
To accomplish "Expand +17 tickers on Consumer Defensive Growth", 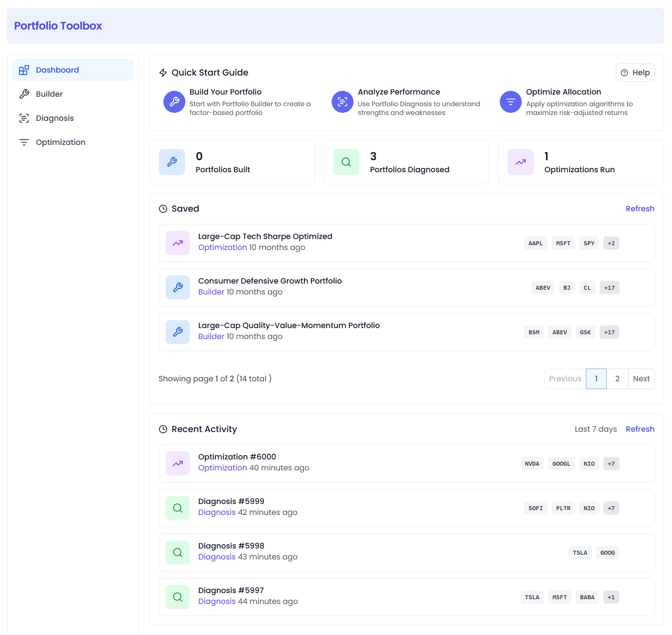I will 609,288.
